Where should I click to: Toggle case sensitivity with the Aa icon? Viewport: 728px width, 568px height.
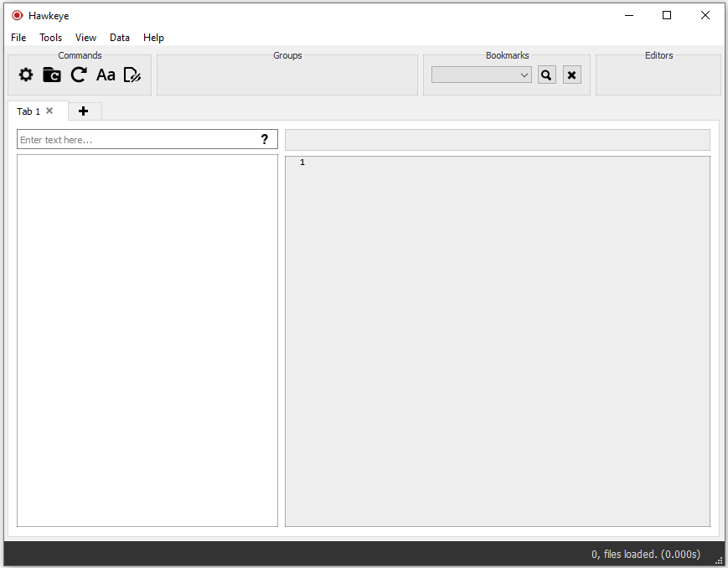pyautogui.click(x=106, y=75)
